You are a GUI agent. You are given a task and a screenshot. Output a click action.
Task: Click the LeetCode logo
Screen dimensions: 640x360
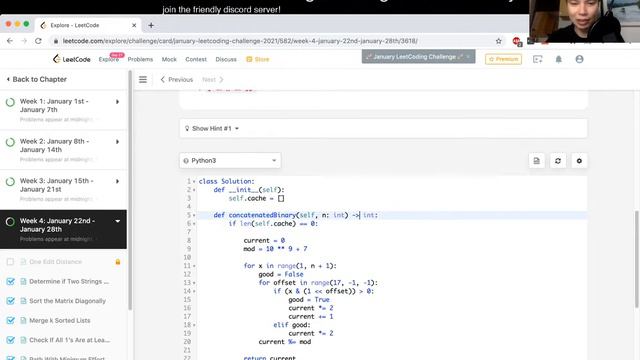click(71, 59)
